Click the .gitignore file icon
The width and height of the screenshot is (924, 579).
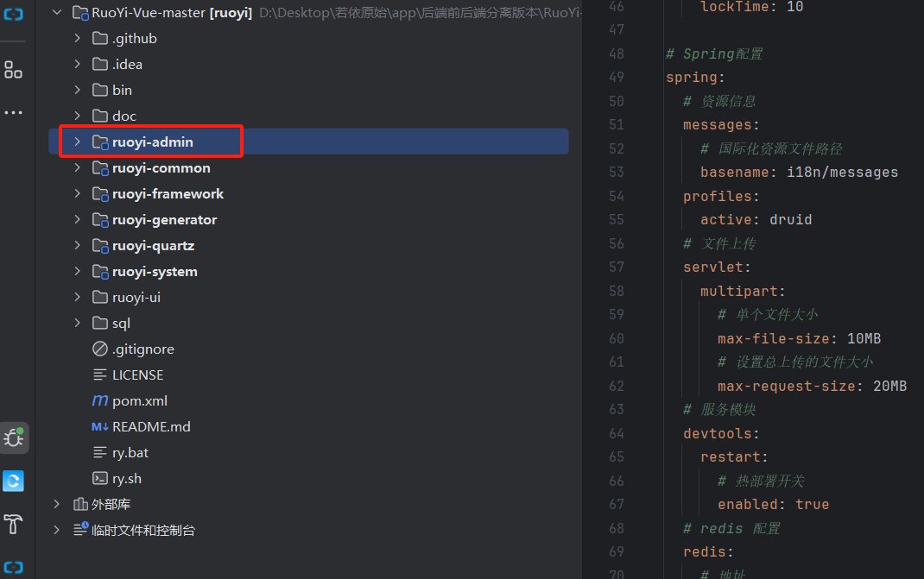pyautogui.click(x=100, y=349)
